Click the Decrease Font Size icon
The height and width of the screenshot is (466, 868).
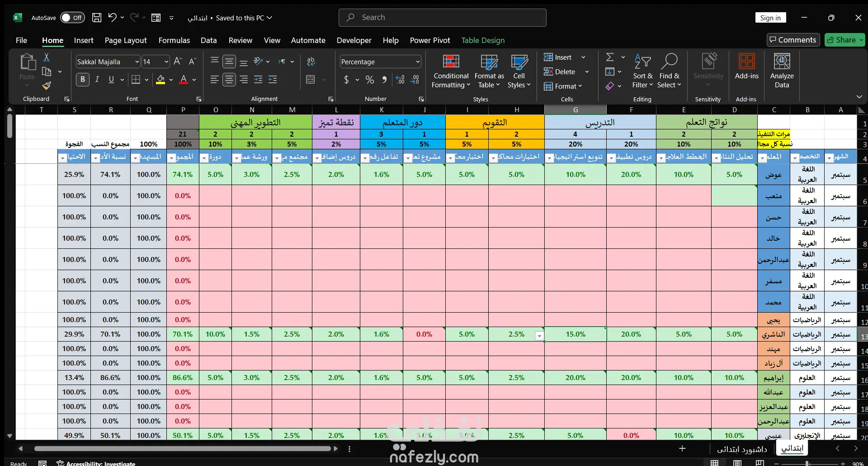(x=193, y=62)
